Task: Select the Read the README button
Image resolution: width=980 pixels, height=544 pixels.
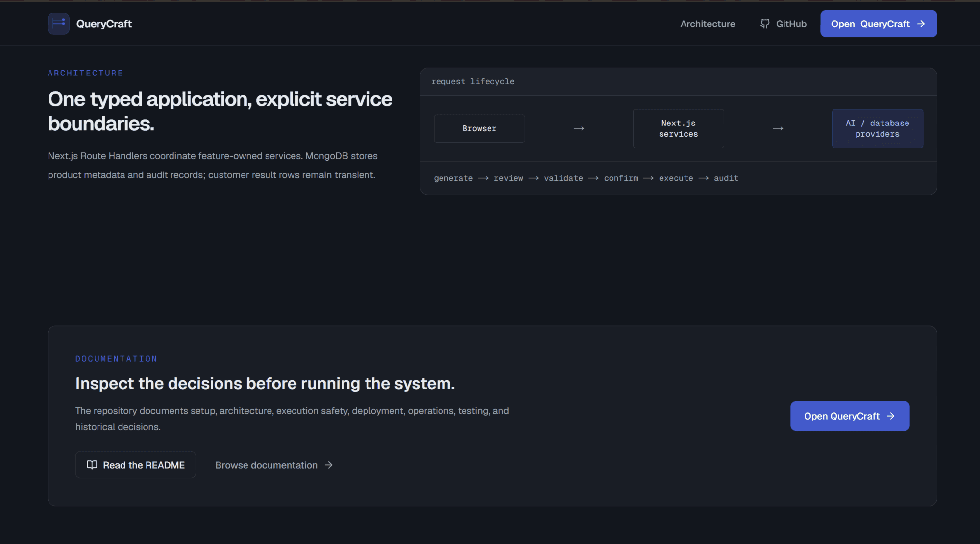Action: click(x=135, y=465)
